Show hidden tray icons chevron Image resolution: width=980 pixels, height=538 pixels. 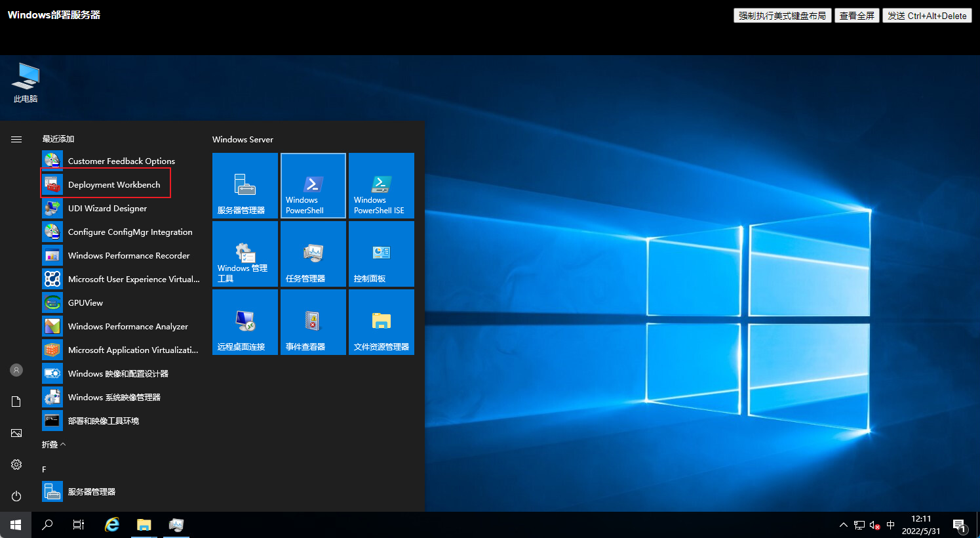[843, 525]
